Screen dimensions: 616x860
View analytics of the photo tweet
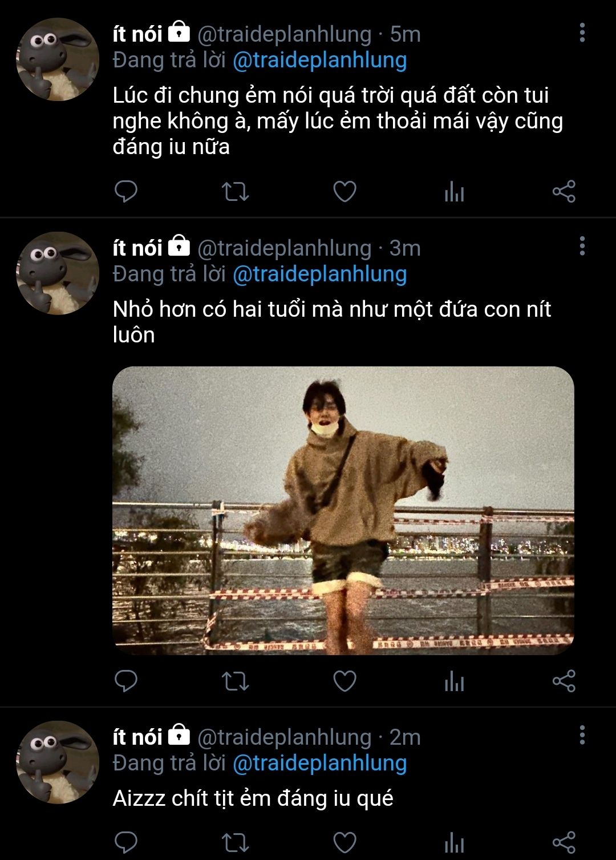(x=454, y=680)
